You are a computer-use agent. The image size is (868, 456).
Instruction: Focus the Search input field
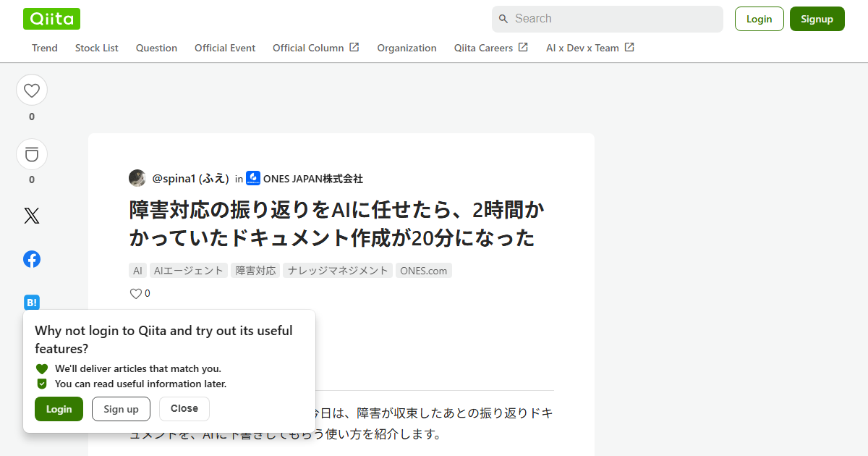(608, 19)
